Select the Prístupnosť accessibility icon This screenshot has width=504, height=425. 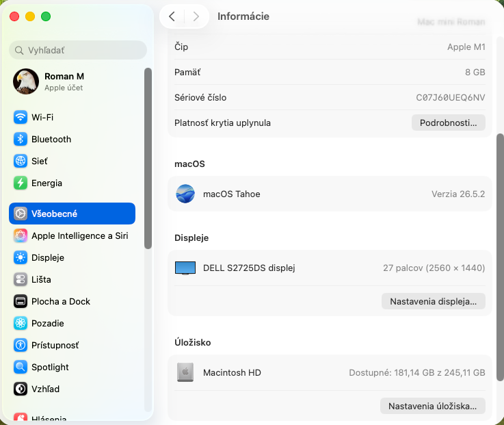pos(21,345)
